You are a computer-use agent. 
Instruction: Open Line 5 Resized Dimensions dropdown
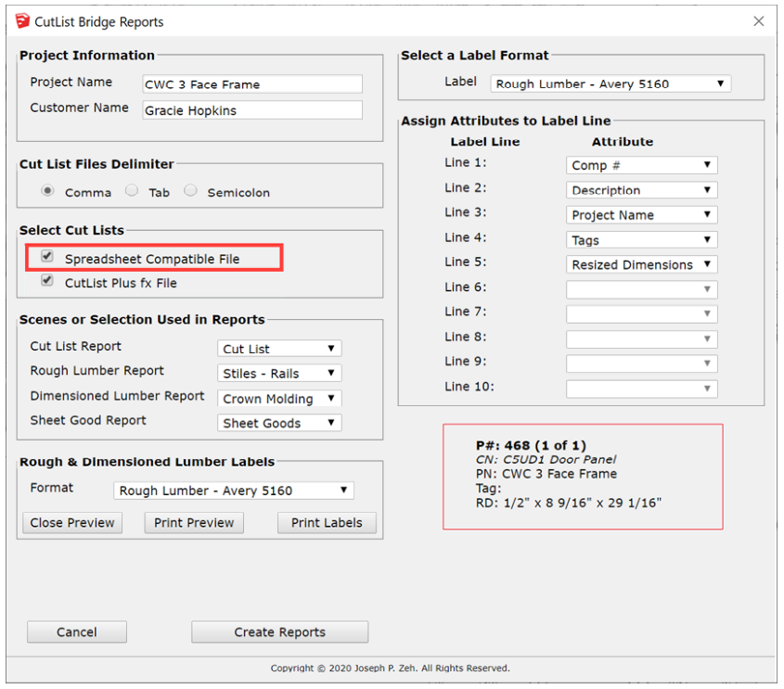pos(641,264)
